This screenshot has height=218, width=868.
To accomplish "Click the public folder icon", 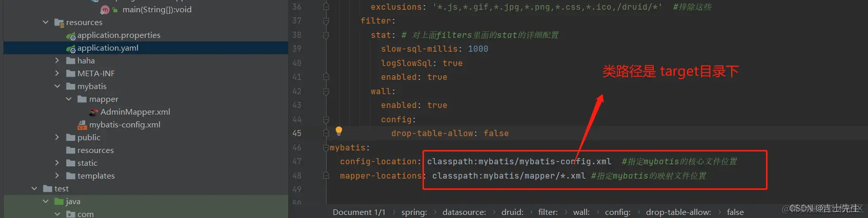I will pyautogui.click(x=71, y=138).
